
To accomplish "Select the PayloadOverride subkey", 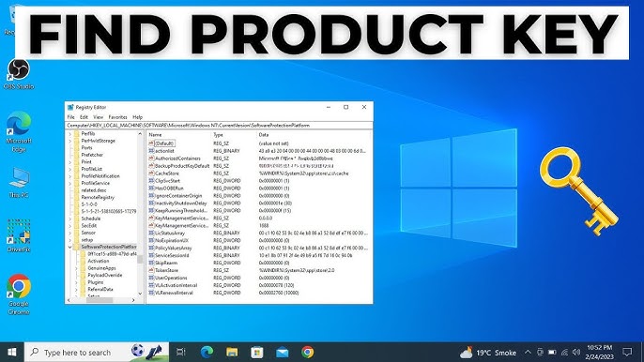I will [x=105, y=276].
